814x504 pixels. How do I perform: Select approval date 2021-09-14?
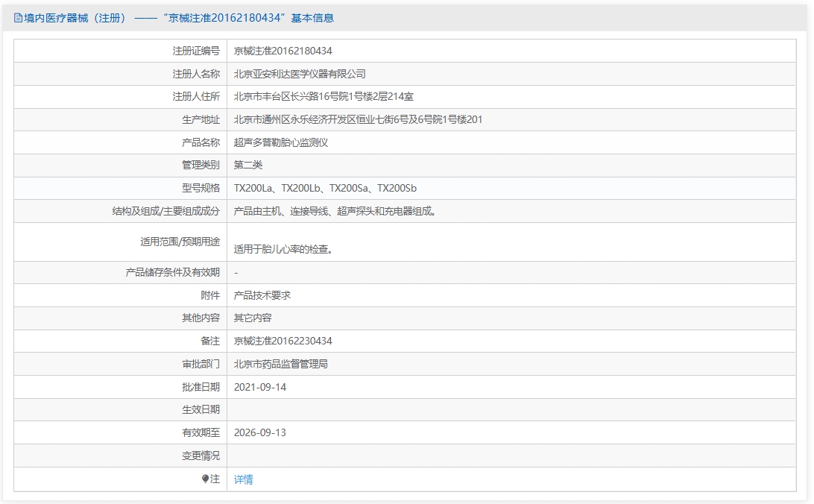[x=260, y=387]
